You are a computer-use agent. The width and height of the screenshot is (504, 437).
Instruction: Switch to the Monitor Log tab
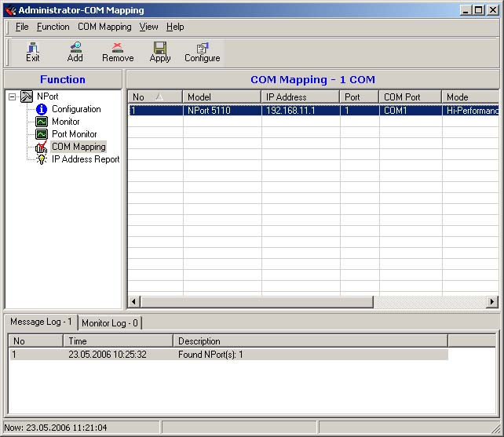[x=110, y=323]
